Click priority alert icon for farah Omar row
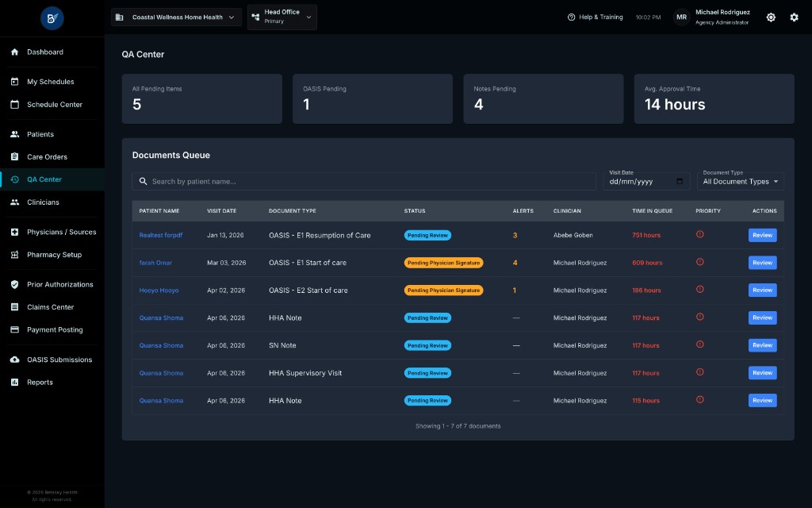812x508 pixels. 699,262
